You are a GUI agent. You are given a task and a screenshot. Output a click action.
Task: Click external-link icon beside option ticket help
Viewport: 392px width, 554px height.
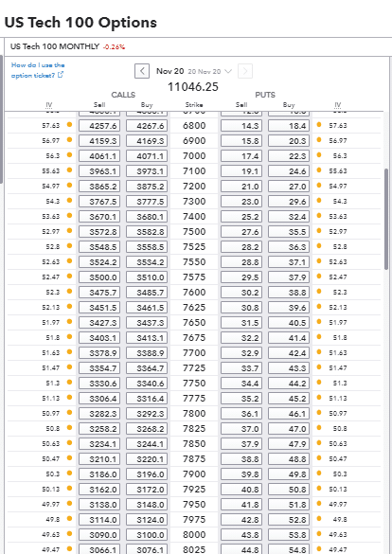click(x=61, y=75)
